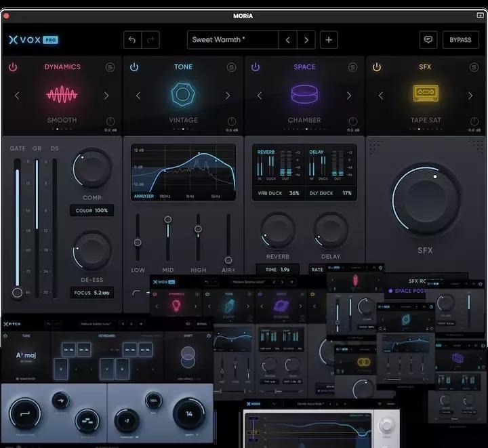This screenshot has height=448, width=488.
Task: Click the COLOR 100% value box
Action: (91, 211)
